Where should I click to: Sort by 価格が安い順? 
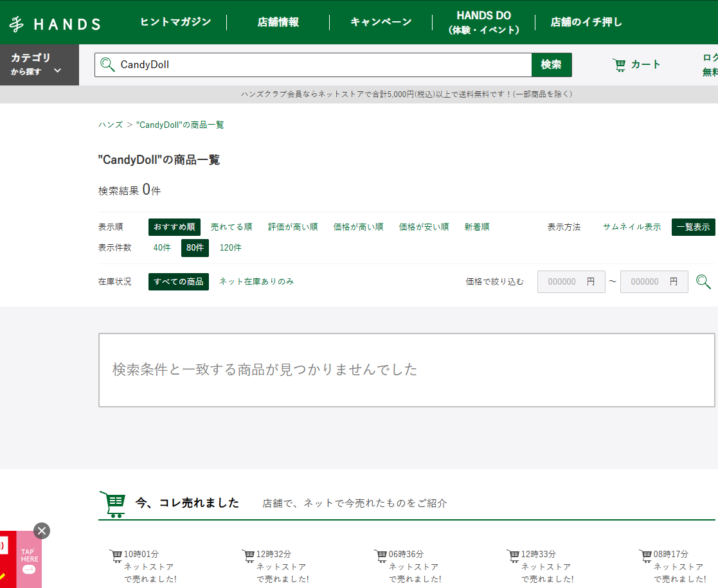(x=424, y=227)
